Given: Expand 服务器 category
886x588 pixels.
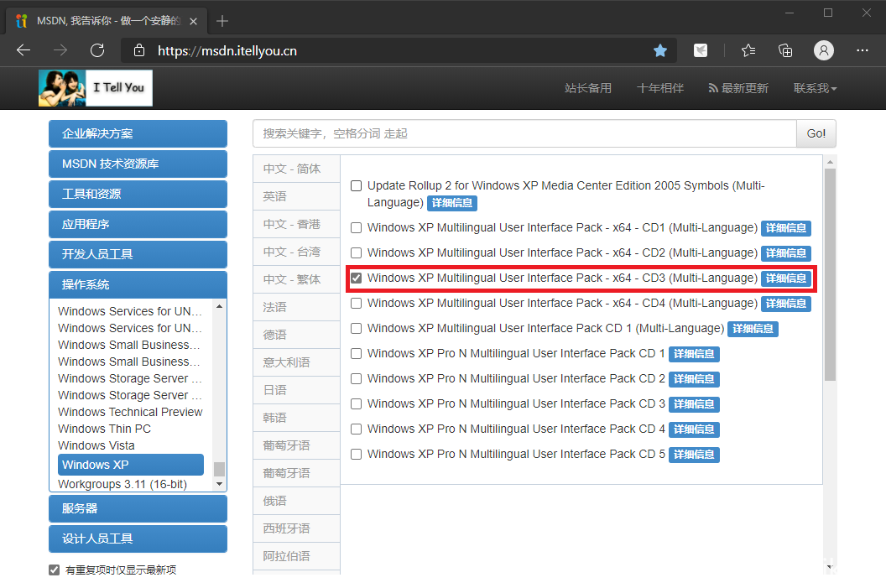Looking at the screenshot, I should click(x=138, y=508).
